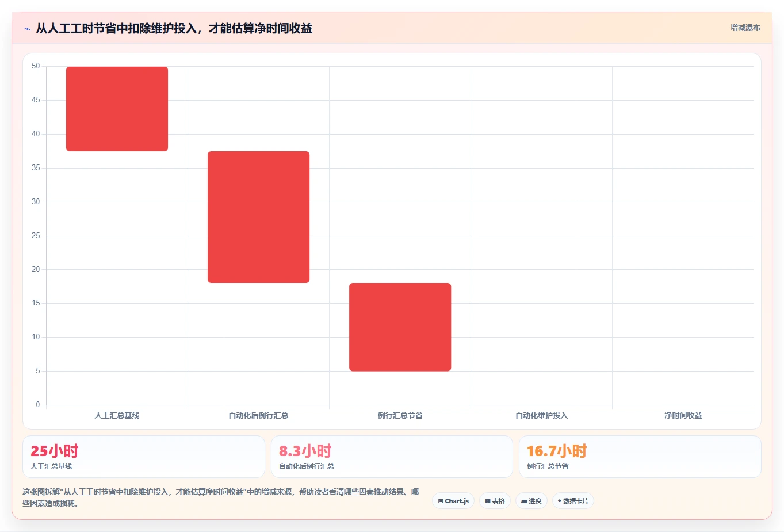Image resolution: width=784 pixels, height=532 pixels.
Task: Click the 表格 tag pill
Action: [495, 501]
